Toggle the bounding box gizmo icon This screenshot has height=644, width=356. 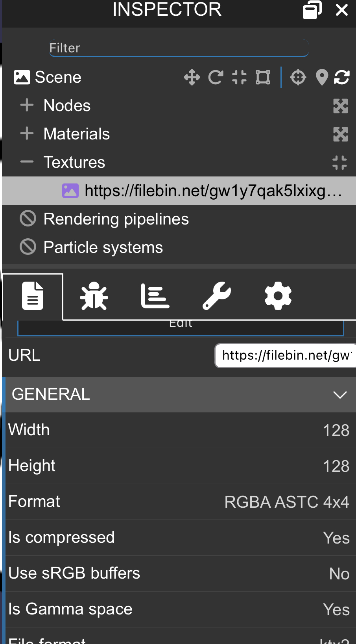[263, 77]
